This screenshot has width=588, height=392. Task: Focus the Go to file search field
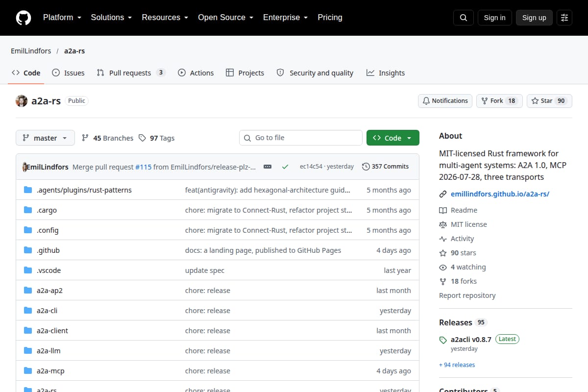tap(301, 138)
